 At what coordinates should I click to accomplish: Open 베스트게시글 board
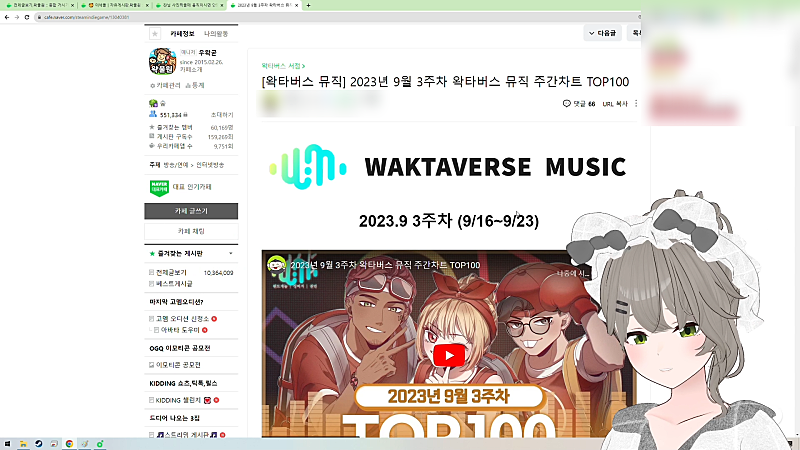click(174, 283)
